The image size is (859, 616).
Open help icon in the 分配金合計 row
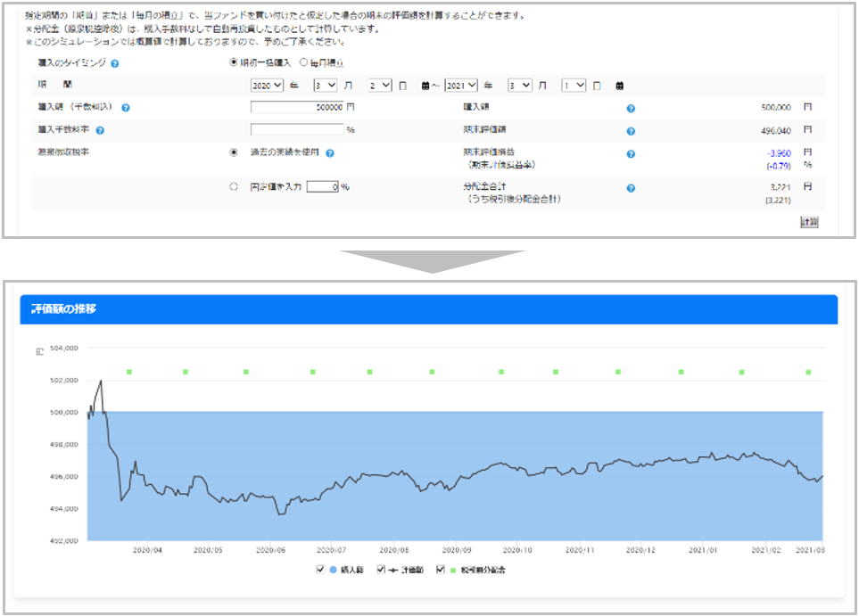631,188
